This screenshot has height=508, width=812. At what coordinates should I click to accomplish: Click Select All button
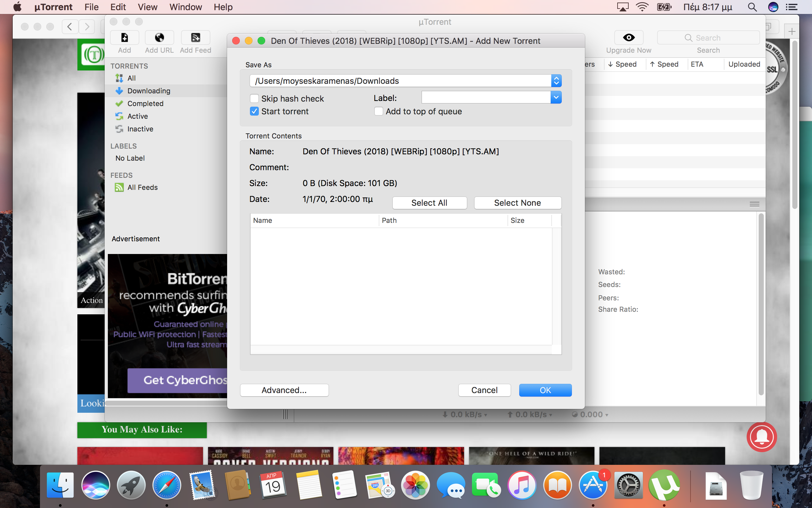429,203
